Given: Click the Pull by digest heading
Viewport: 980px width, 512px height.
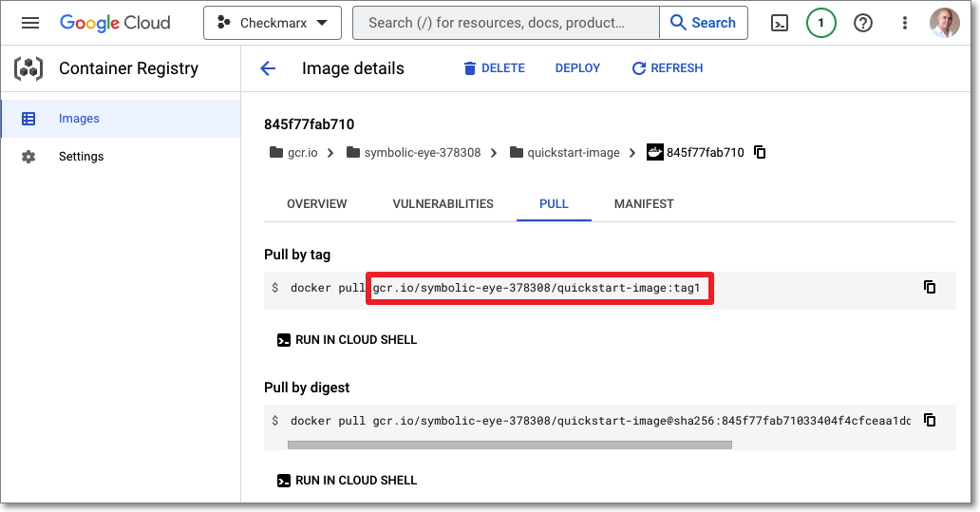Looking at the screenshot, I should click(x=307, y=388).
